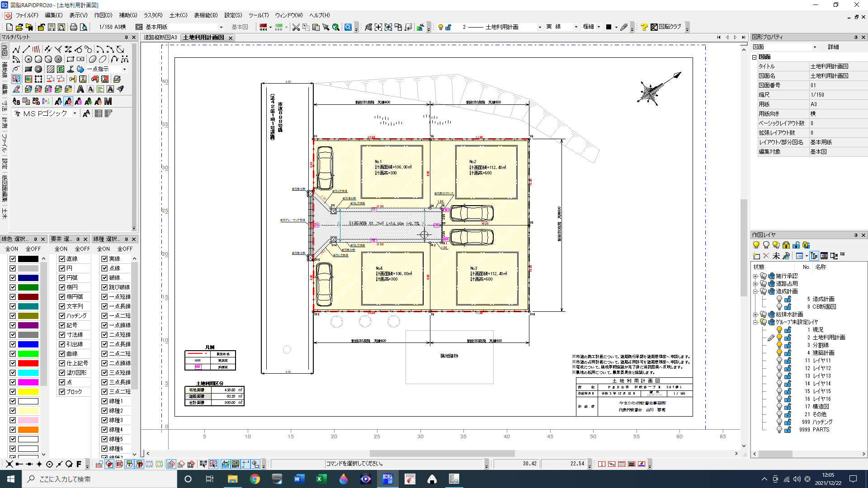Open the ラスタ(R) menu
The height and width of the screenshot is (488, 868).
pyautogui.click(x=153, y=15)
